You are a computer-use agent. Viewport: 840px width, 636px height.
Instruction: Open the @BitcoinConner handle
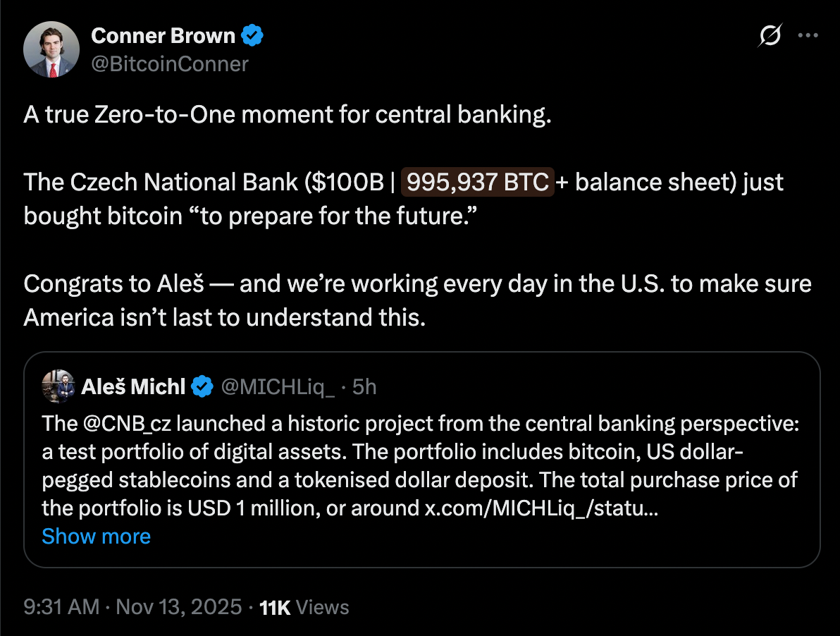pyautogui.click(x=170, y=64)
